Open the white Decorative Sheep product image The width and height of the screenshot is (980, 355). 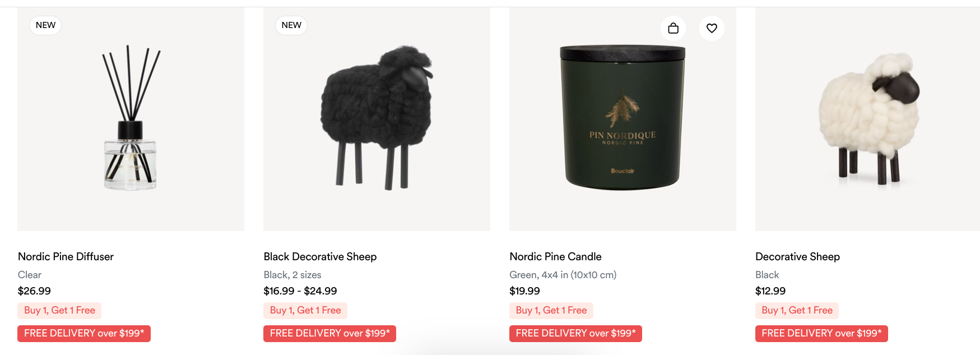click(x=867, y=119)
